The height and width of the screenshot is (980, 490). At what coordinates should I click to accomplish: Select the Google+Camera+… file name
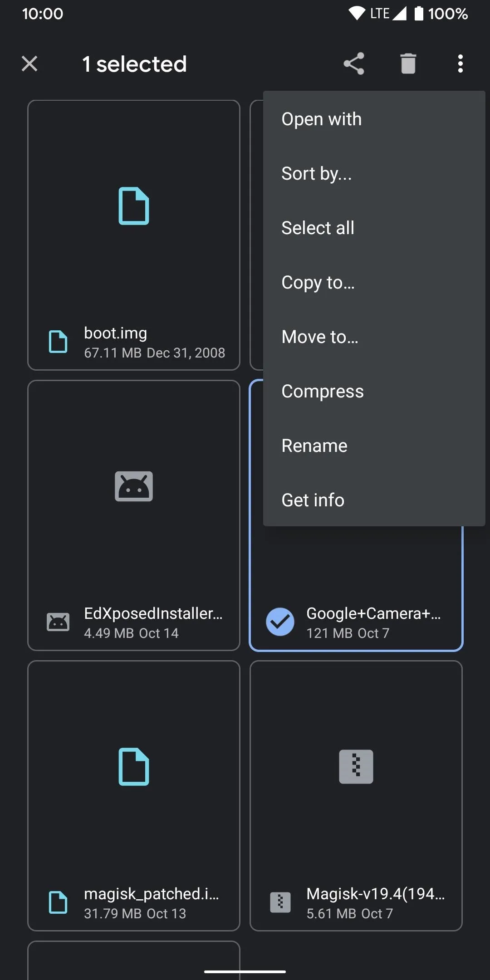click(373, 613)
